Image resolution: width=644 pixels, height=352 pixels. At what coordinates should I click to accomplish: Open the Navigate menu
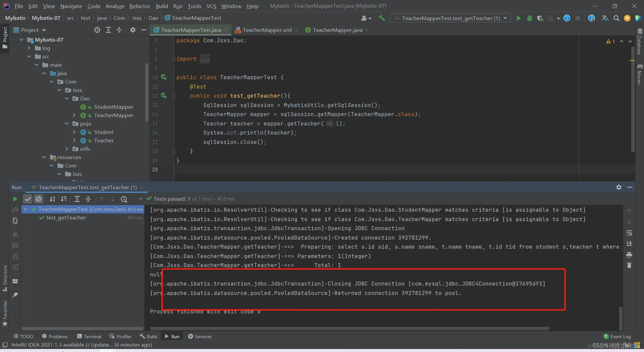pos(71,6)
